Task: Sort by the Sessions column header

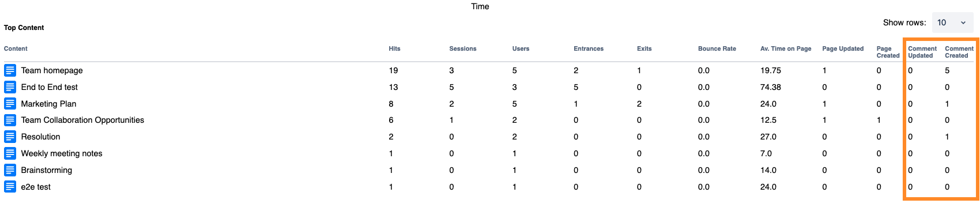Action: pyautogui.click(x=463, y=48)
